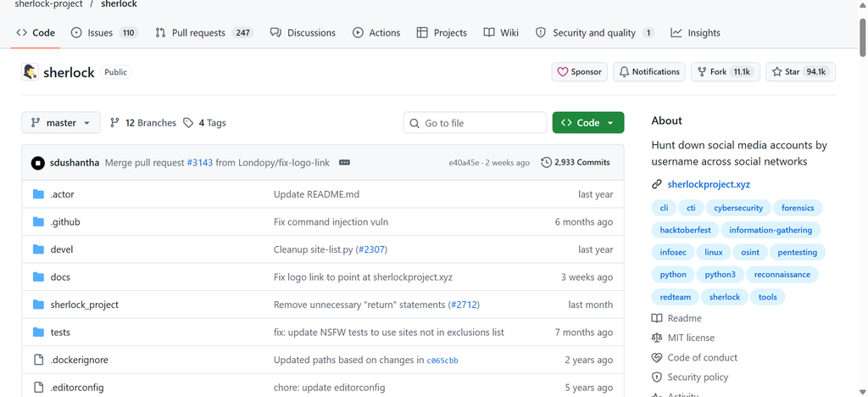Open the Issues tab

(104, 33)
